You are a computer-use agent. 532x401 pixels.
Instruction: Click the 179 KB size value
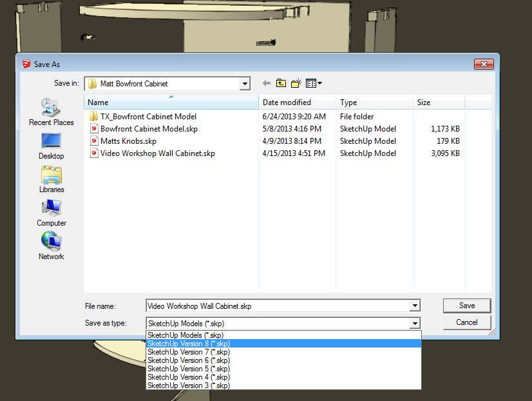point(448,141)
